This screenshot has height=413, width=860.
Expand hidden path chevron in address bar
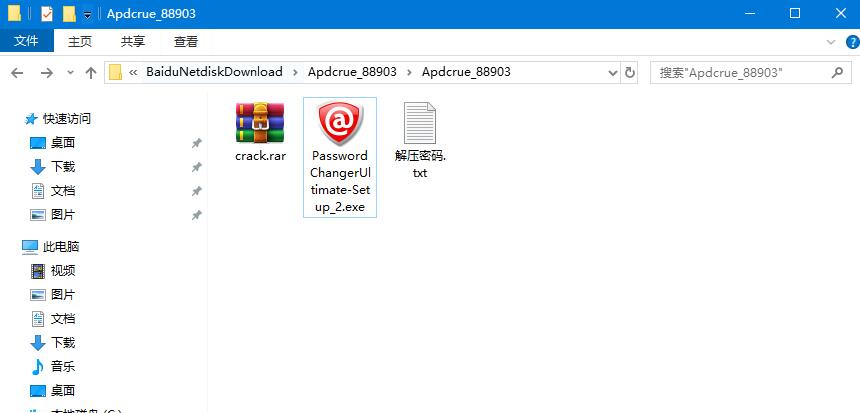coord(132,72)
